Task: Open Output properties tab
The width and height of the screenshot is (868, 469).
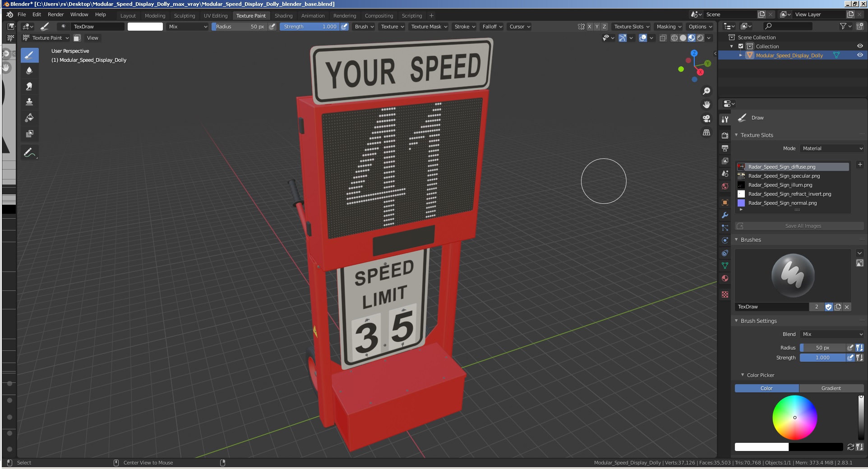Action: [x=725, y=148]
